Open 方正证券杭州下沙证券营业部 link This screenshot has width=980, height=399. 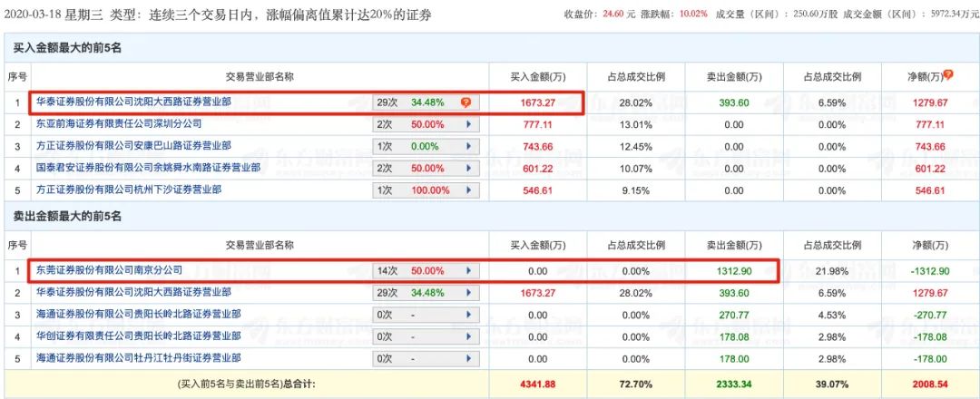128,190
